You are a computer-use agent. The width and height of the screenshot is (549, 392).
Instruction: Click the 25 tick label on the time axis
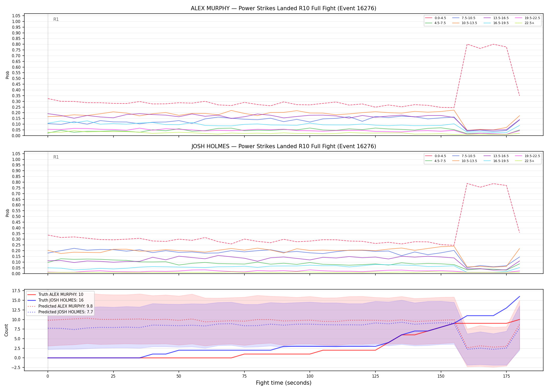(113, 376)
